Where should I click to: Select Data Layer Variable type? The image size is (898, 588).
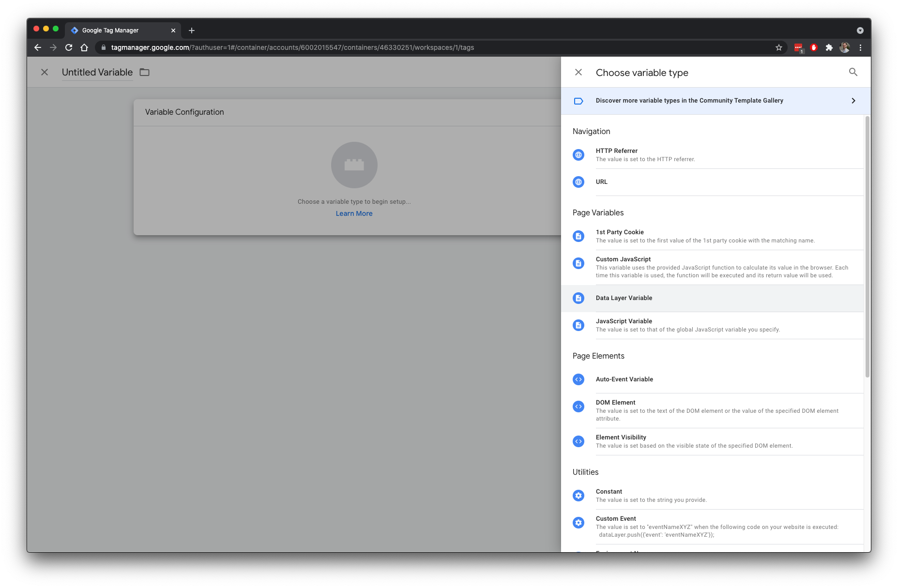(x=713, y=298)
